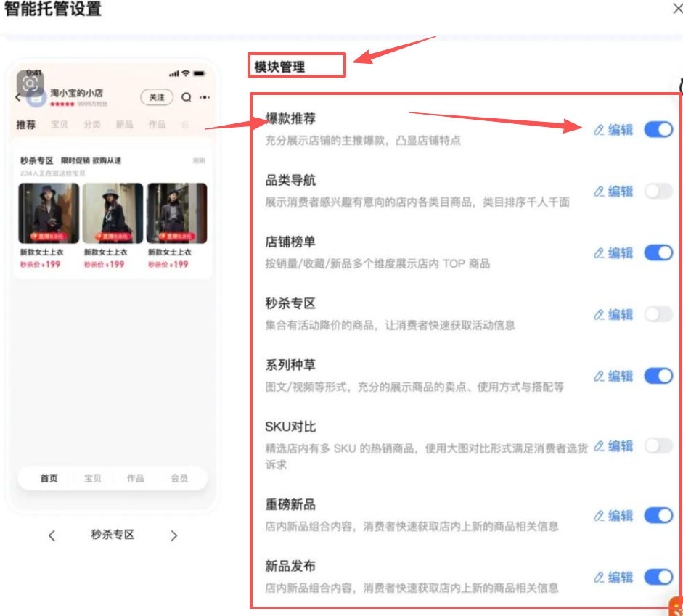683x616 pixels.
Task: Click the search icon in phone preview
Action: click(x=187, y=97)
